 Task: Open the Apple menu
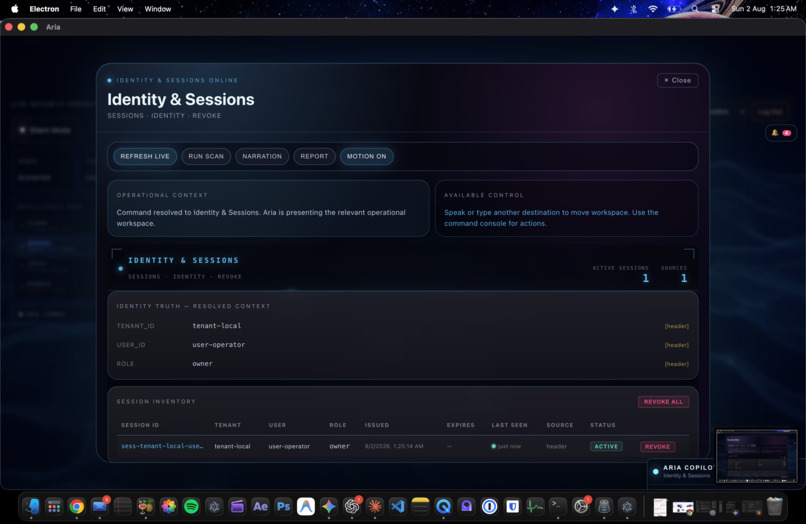[x=15, y=9]
